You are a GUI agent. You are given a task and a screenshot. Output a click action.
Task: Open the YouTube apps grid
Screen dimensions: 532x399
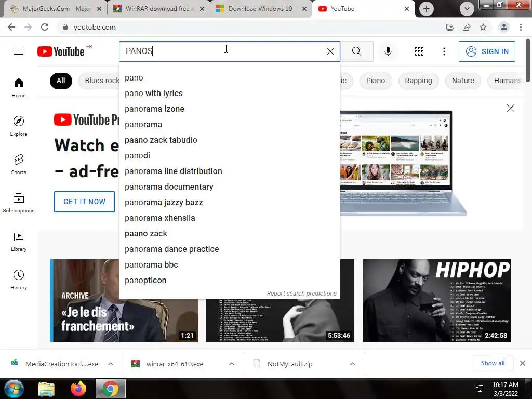[x=419, y=51]
